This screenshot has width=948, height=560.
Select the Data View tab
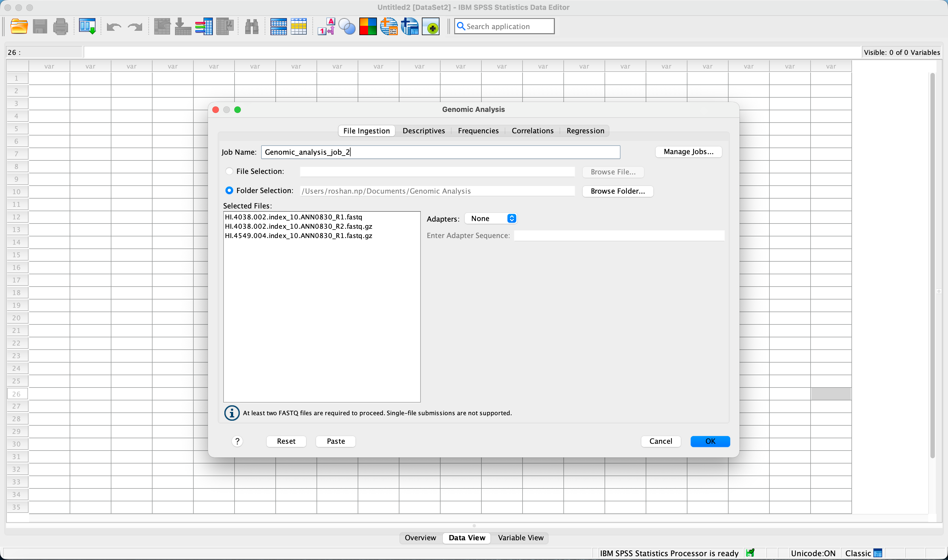467,538
